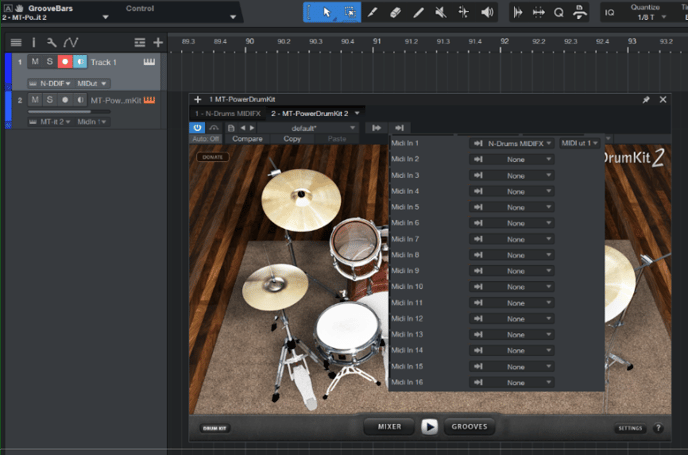Image resolution: width=688 pixels, height=455 pixels.
Task: Click the preset file icon in plugin header
Action: 231,128
